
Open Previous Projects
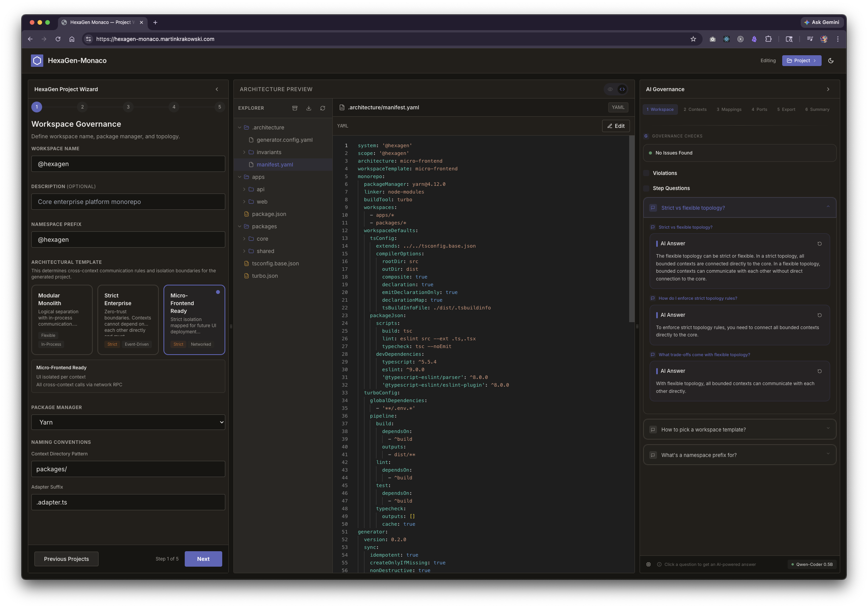tap(66, 559)
